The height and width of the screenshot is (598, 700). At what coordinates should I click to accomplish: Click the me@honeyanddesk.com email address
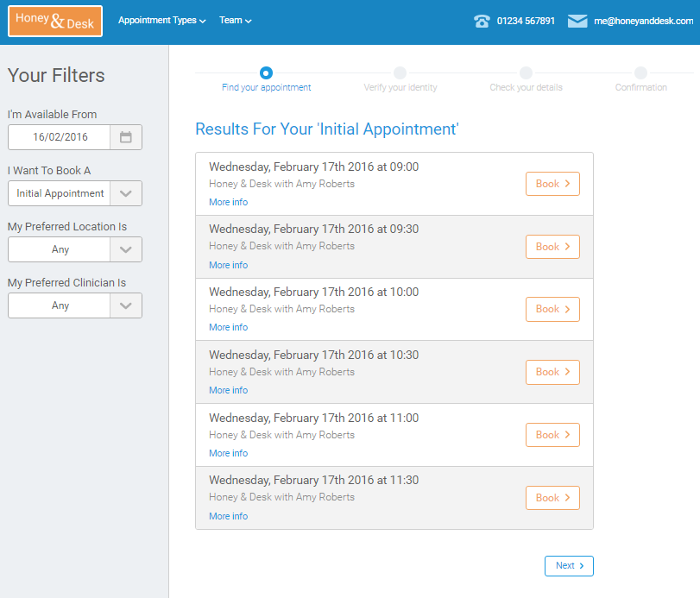point(643,22)
